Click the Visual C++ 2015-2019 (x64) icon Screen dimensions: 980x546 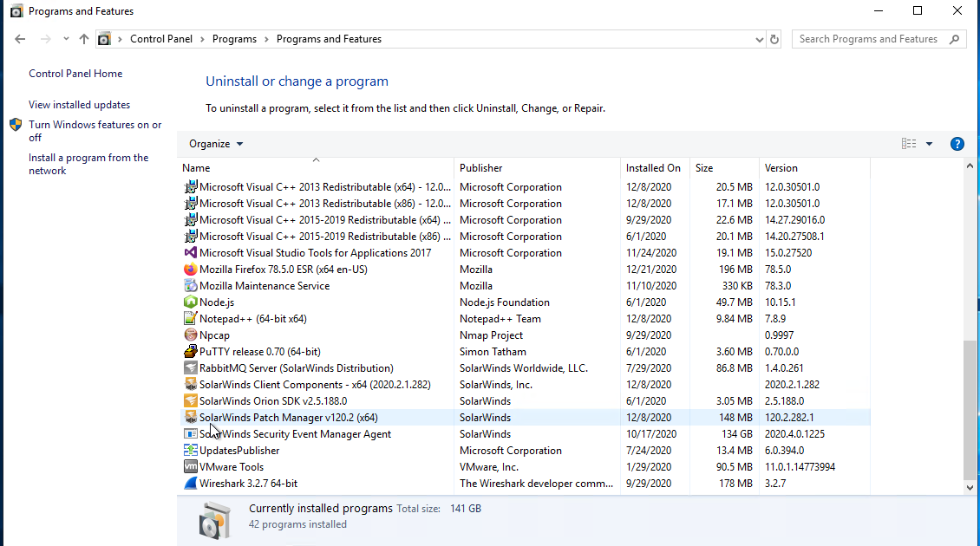click(x=191, y=220)
